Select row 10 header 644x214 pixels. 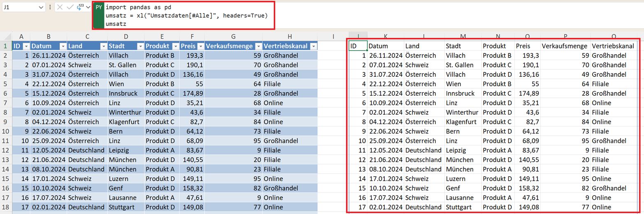click(x=6, y=131)
